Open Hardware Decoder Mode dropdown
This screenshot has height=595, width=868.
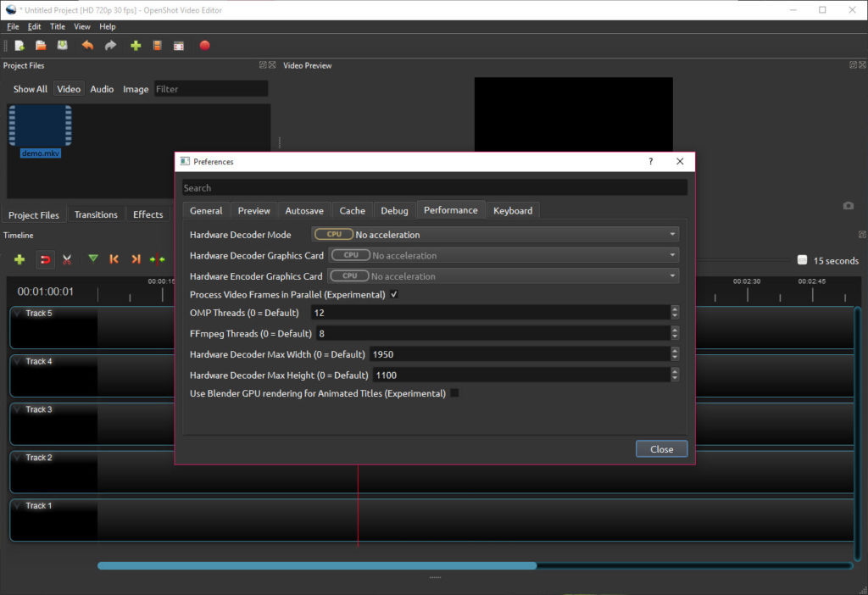495,235
